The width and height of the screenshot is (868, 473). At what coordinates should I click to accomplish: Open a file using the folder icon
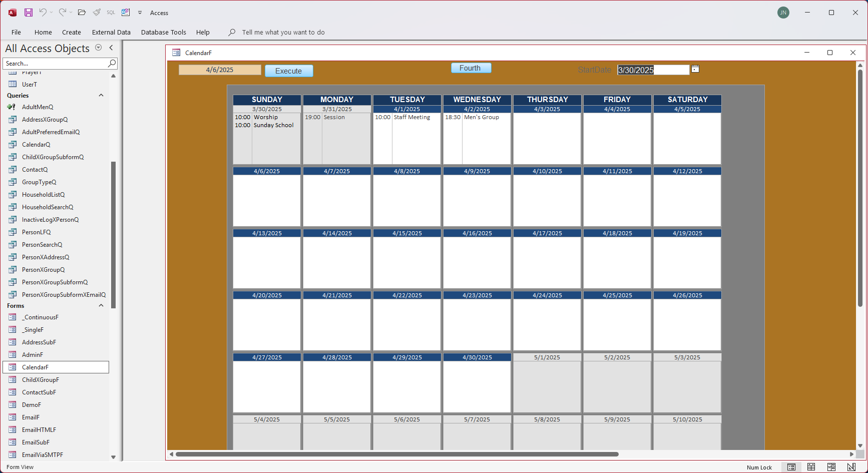pos(82,13)
